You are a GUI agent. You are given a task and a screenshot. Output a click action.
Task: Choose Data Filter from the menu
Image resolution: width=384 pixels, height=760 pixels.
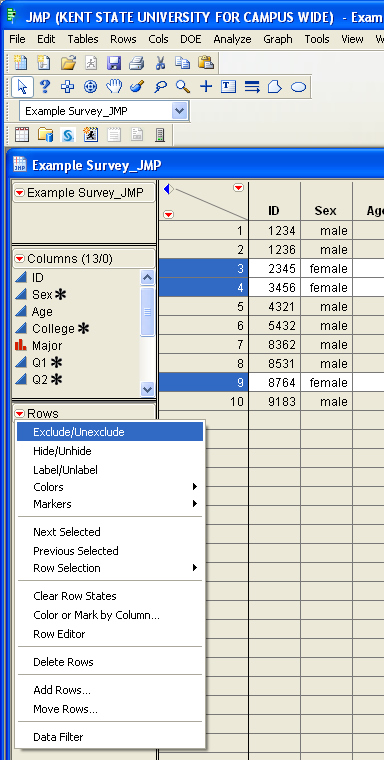(x=110, y=737)
